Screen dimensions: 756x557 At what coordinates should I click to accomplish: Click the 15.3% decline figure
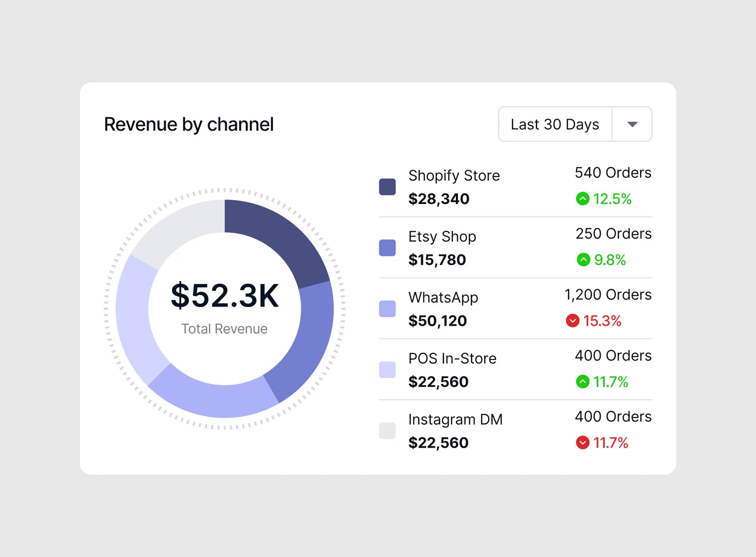coord(602,321)
